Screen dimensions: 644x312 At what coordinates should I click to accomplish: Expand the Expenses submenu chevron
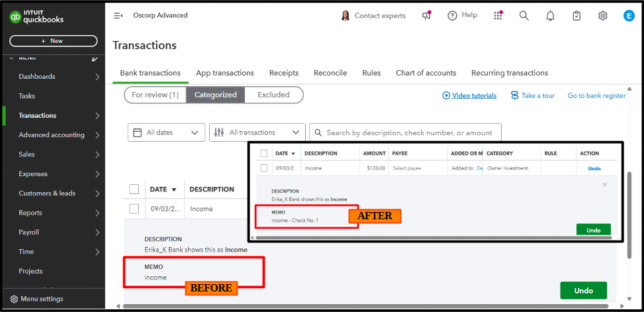pos(97,174)
